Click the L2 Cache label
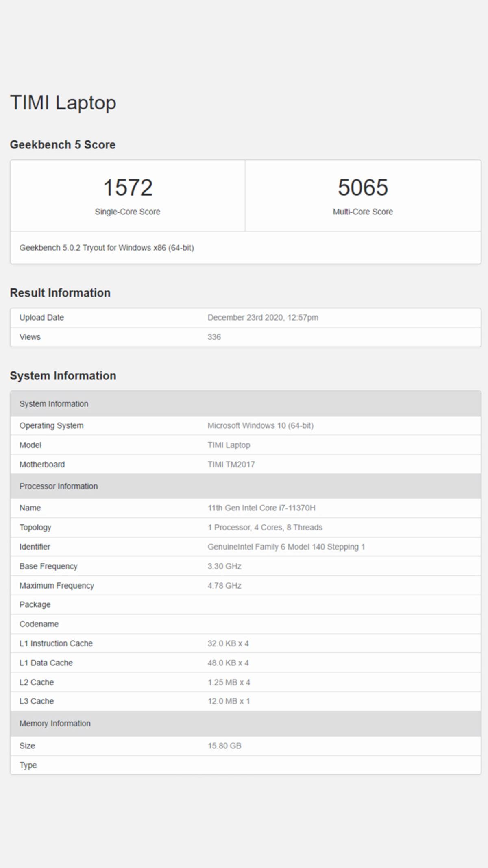The height and width of the screenshot is (868, 488). point(37,683)
